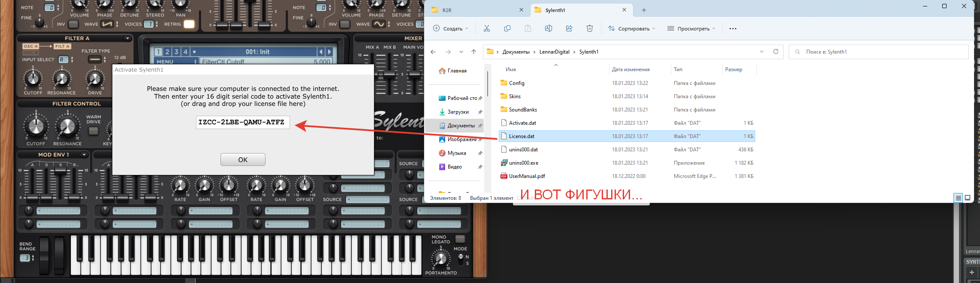Open the three-dot more options menu
This screenshot has width=980, height=283.
(733, 29)
